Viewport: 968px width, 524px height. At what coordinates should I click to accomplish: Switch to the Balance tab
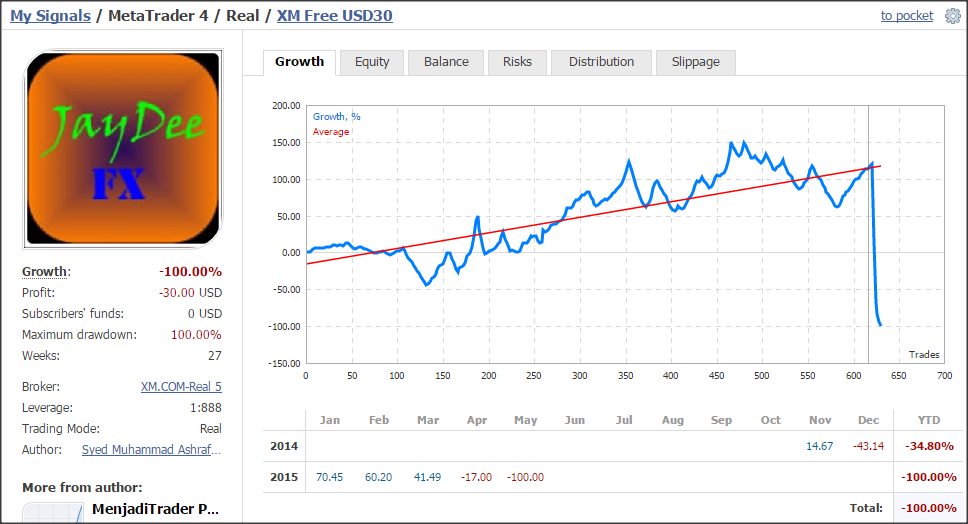pos(446,62)
